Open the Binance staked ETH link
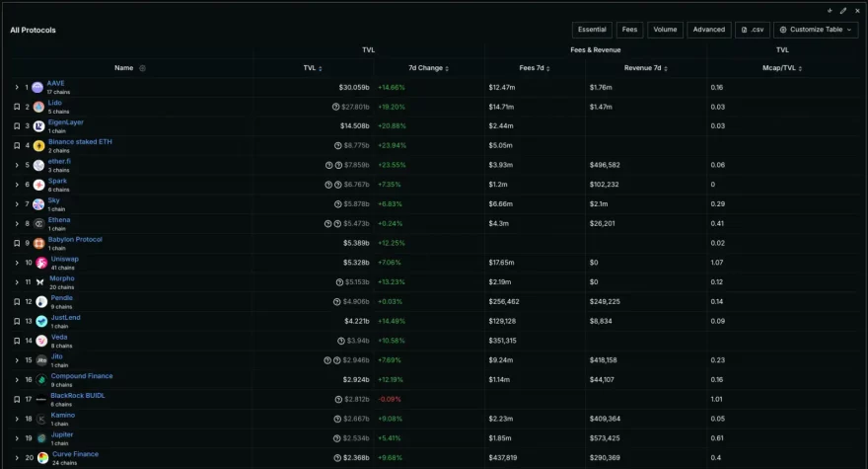Screen dimensions: 868x469 click(80, 142)
